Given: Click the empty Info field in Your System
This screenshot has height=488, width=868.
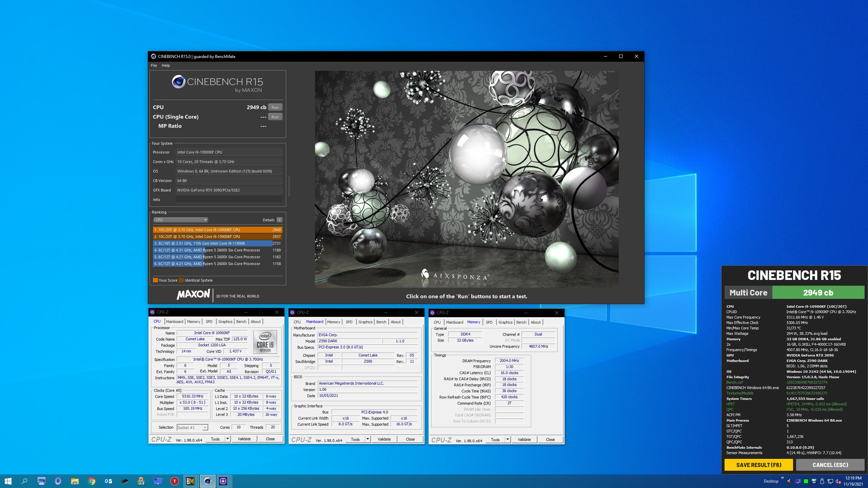Looking at the screenshot, I should click(229, 200).
